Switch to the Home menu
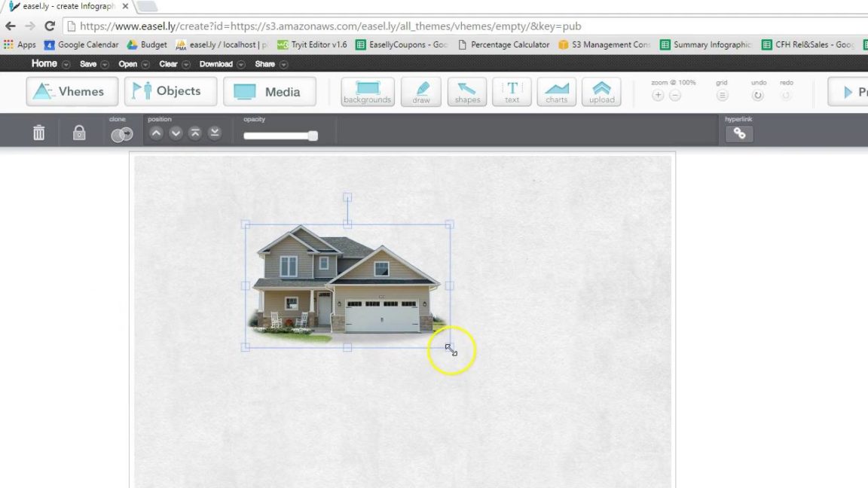Screen dimensions: 868x488 (44, 64)
